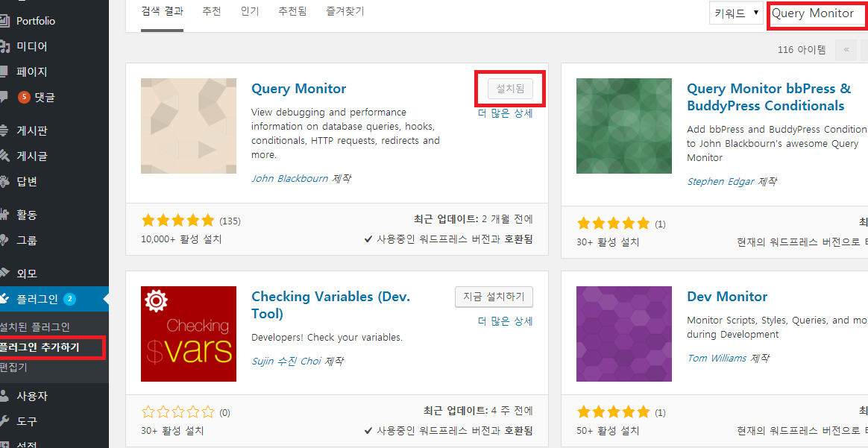Viewport: 868px width, 448px height.
Task: Click the 댓글 speech bubble icon
Action: (x=3, y=98)
